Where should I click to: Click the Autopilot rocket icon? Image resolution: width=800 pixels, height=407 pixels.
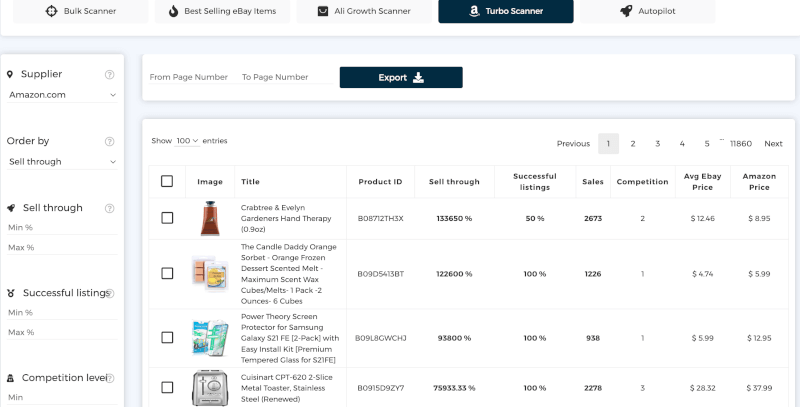tap(626, 11)
